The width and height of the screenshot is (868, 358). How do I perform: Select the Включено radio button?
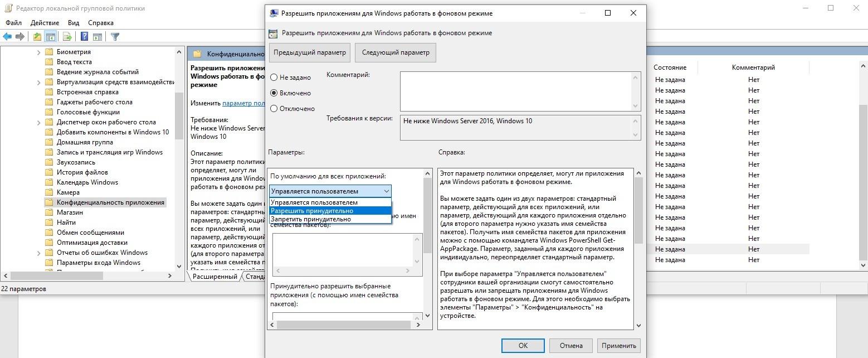coord(274,93)
